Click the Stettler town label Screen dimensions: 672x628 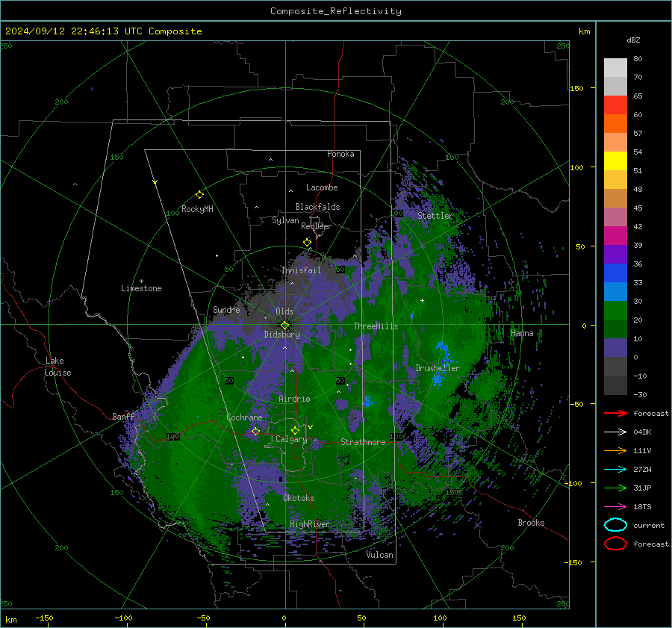(x=435, y=216)
